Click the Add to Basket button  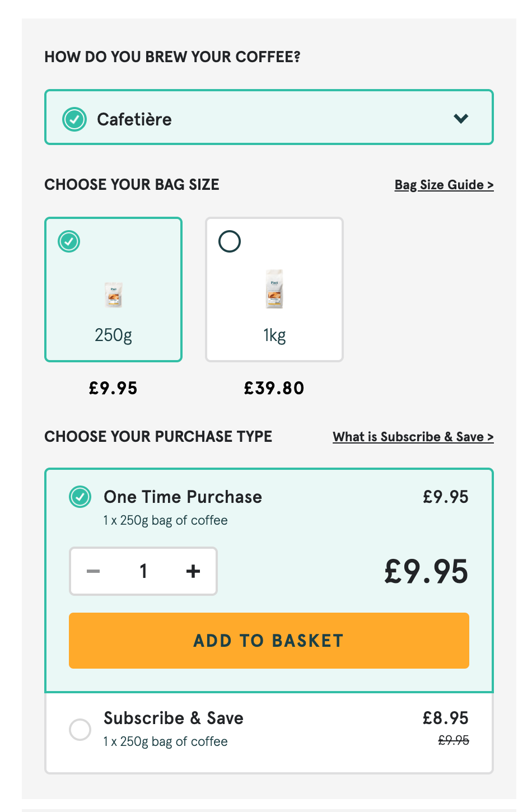tap(268, 640)
